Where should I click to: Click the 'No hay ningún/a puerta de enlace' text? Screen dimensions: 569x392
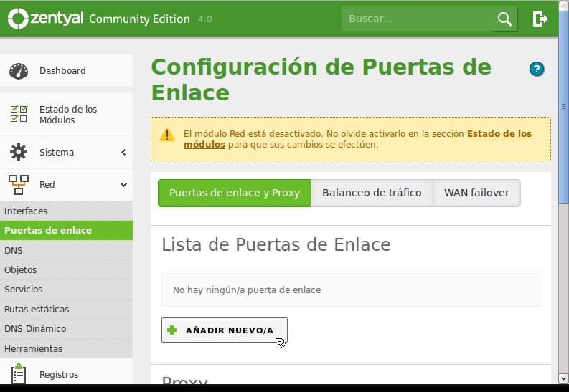click(247, 290)
